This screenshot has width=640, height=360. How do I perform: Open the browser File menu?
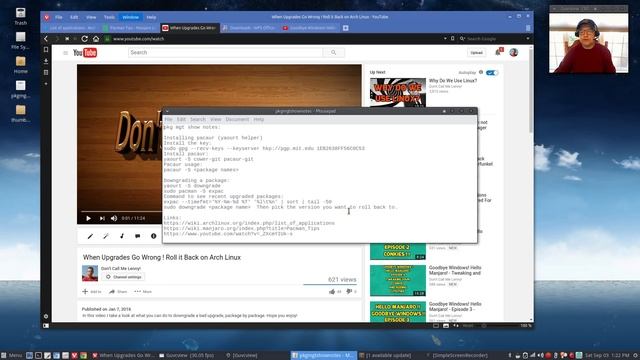click(x=59, y=17)
